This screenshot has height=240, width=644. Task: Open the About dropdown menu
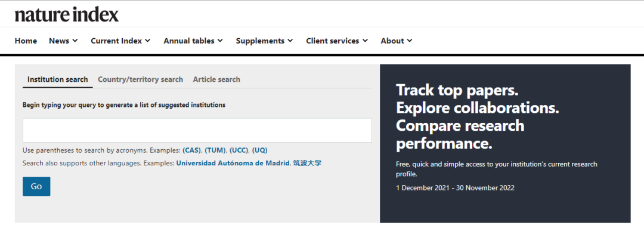click(397, 41)
